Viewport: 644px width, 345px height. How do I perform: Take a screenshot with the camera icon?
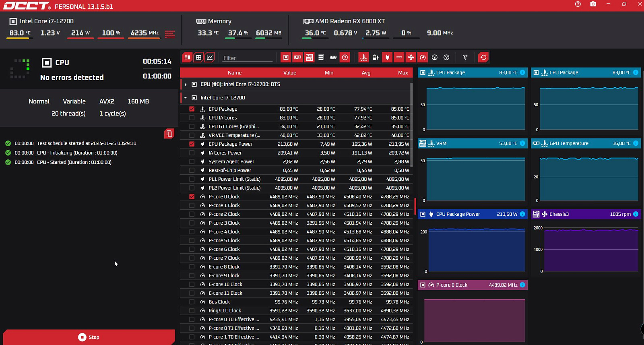pyautogui.click(x=593, y=4)
